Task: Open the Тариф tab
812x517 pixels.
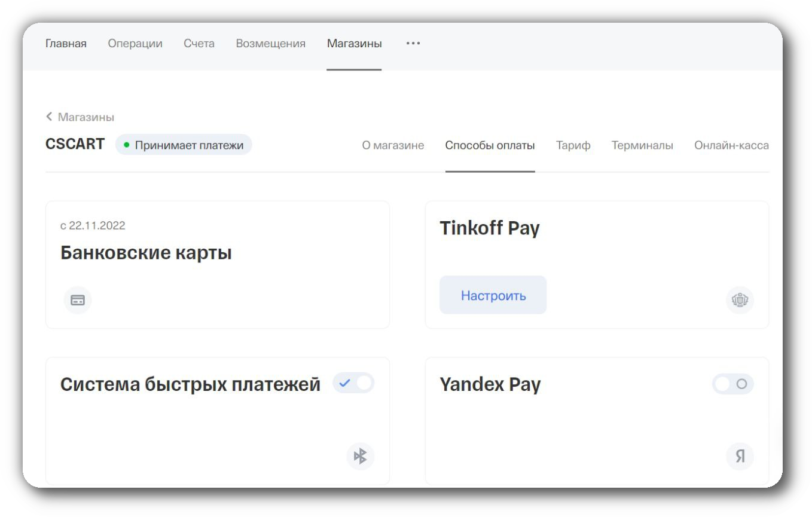Action: pyautogui.click(x=573, y=145)
